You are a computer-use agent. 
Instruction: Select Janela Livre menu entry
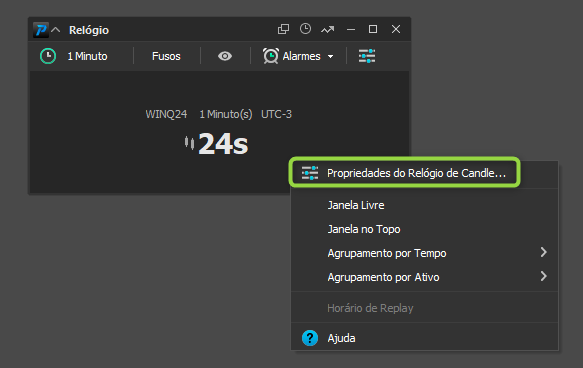(424, 205)
